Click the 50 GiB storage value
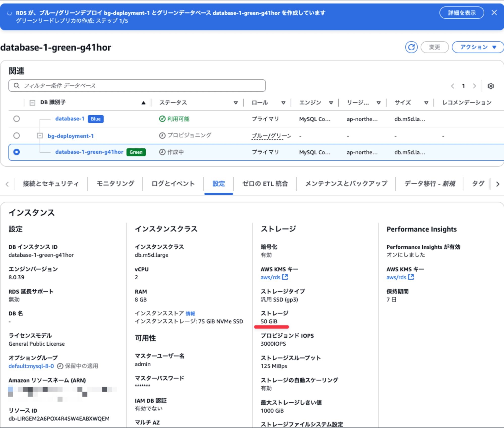The width and height of the screenshot is (504, 428). [x=269, y=321]
